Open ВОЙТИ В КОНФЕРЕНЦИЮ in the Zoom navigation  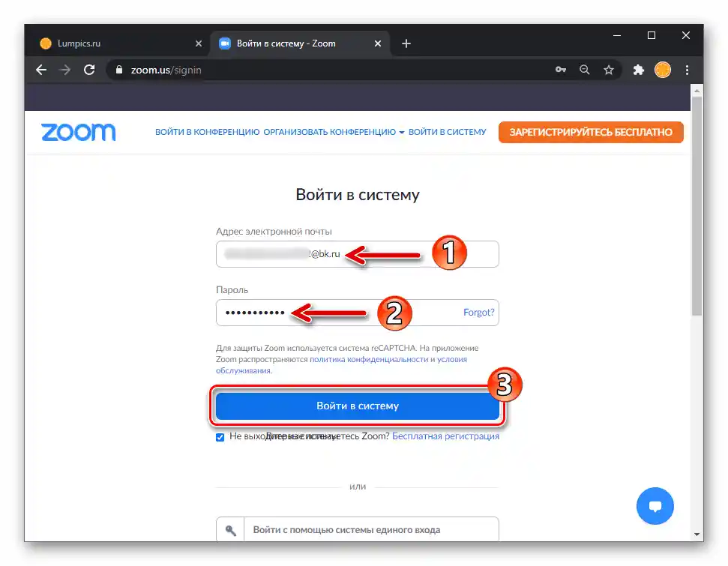pyautogui.click(x=207, y=132)
